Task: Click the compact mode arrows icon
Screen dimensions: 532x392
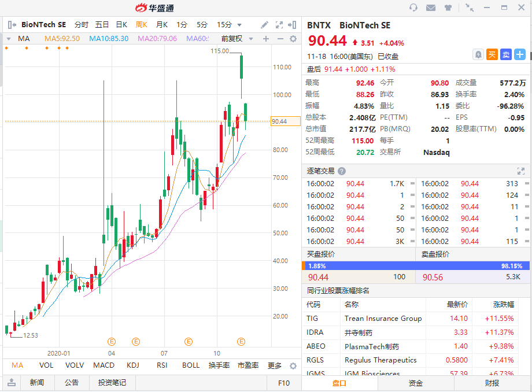Action: click(x=470, y=8)
